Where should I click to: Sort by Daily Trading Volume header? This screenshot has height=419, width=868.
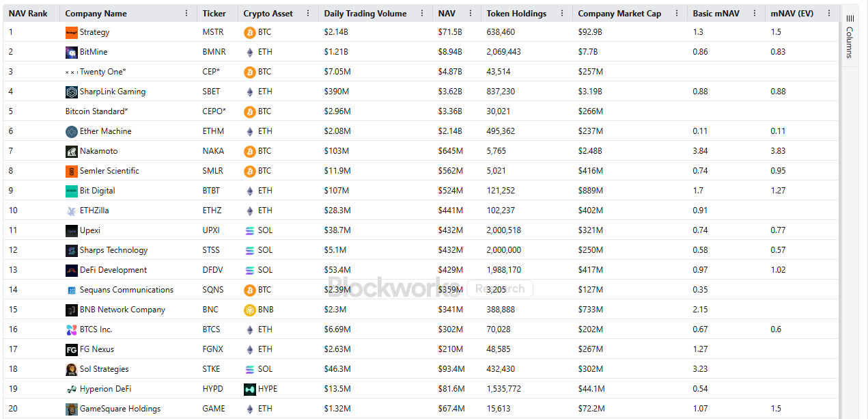pyautogui.click(x=365, y=13)
